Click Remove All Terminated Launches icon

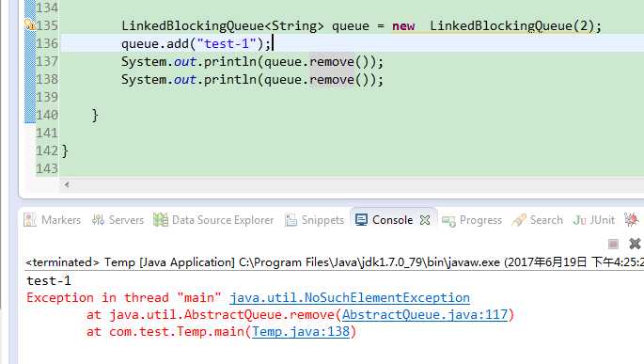click(x=635, y=244)
